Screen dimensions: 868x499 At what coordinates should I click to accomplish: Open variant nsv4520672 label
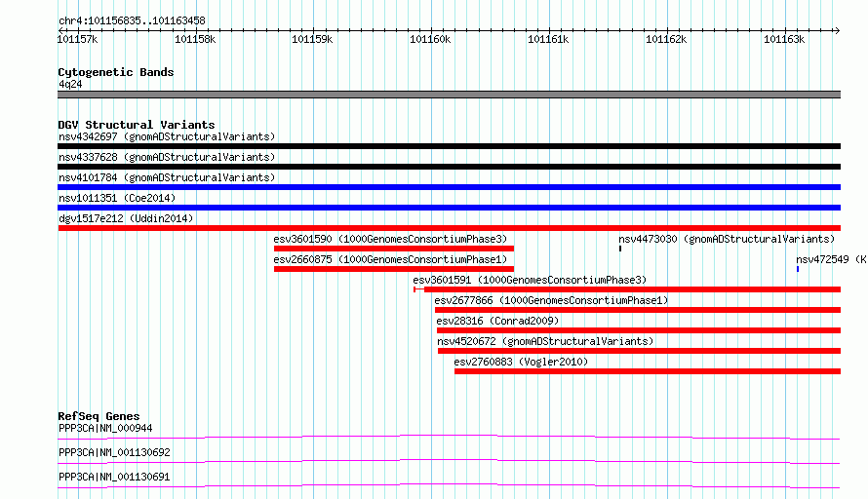[545, 341]
